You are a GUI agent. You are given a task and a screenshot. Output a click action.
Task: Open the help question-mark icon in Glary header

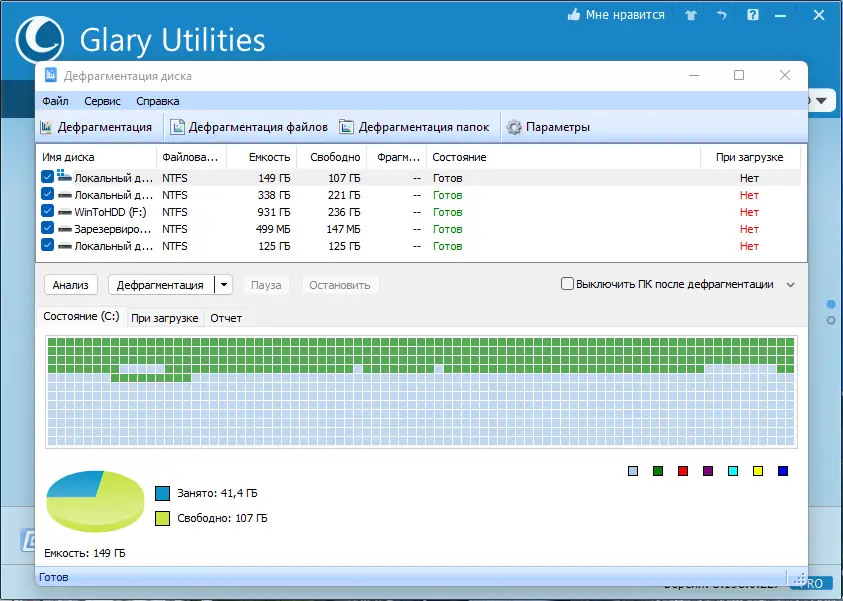click(753, 15)
